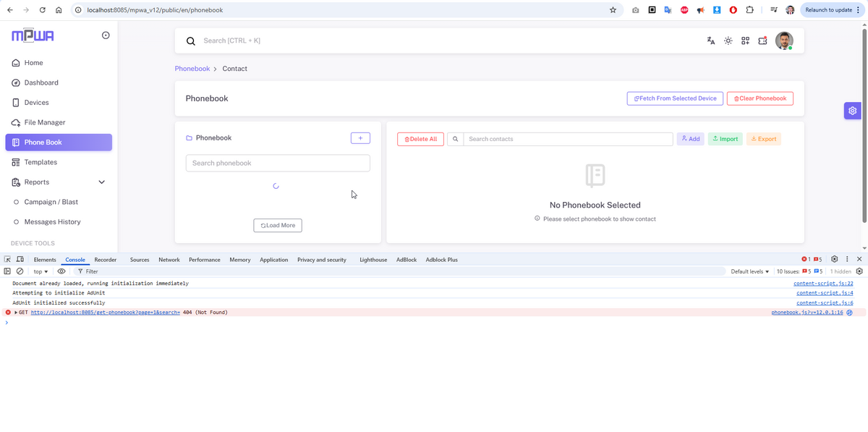Clear the DevTools console with the ban icon
The width and height of the screenshot is (868, 432).
click(x=20, y=271)
